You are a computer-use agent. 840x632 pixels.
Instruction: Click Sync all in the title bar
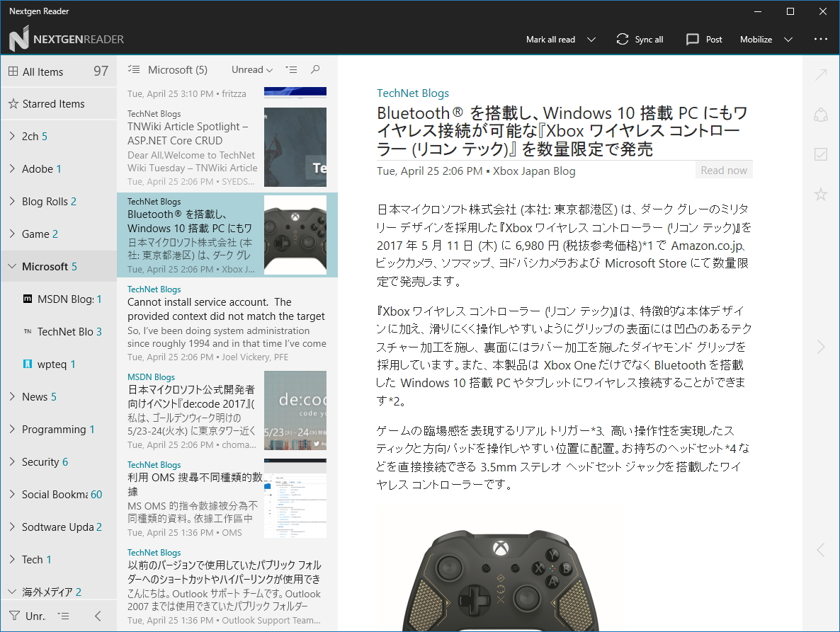click(640, 39)
